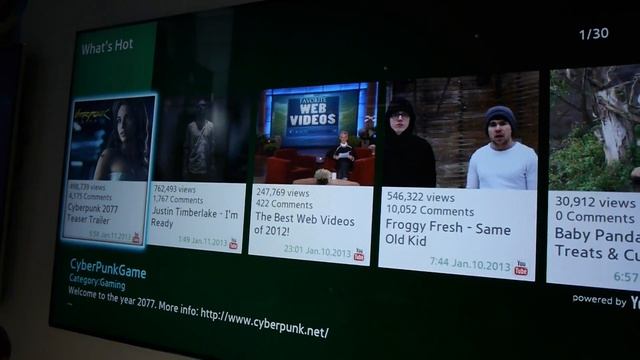Click the Category:Gaming label
640x360 pixels.
(x=97, y=282)
